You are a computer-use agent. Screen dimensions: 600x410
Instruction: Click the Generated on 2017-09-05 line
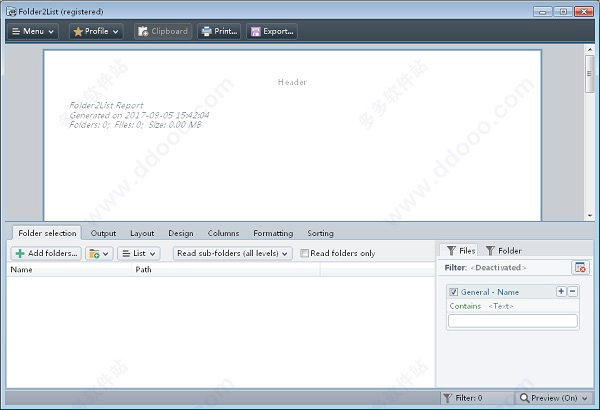click(x=139, y=115)
